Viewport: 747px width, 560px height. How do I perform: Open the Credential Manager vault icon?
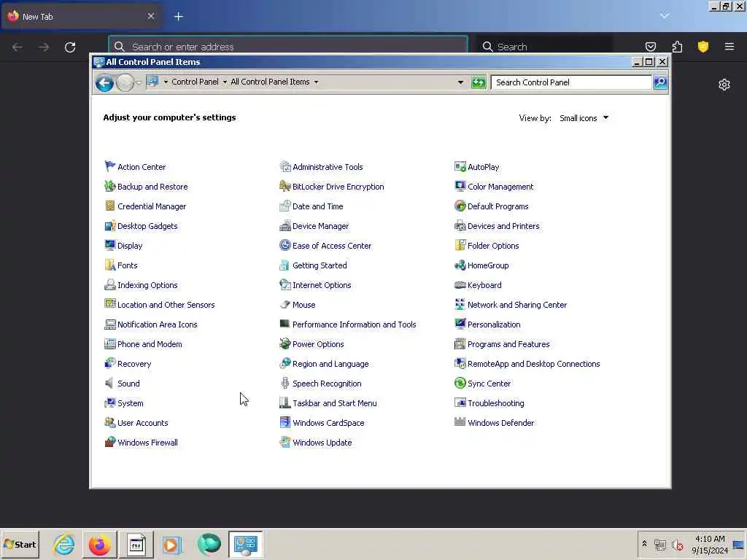click(x=110, y=206)
